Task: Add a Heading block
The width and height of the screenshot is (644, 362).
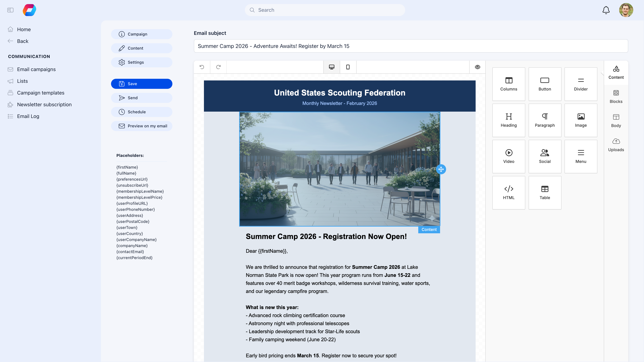Action: click(x=509, y=120)
